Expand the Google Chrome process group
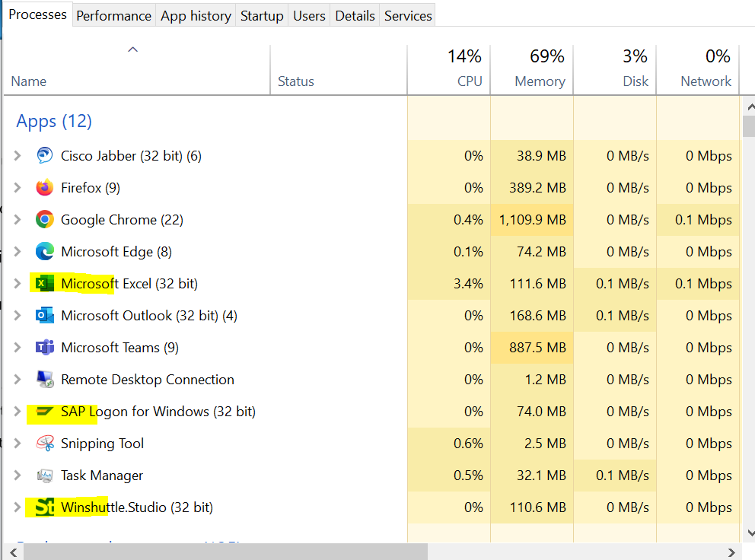755x560 pixels. coord(17,219)
